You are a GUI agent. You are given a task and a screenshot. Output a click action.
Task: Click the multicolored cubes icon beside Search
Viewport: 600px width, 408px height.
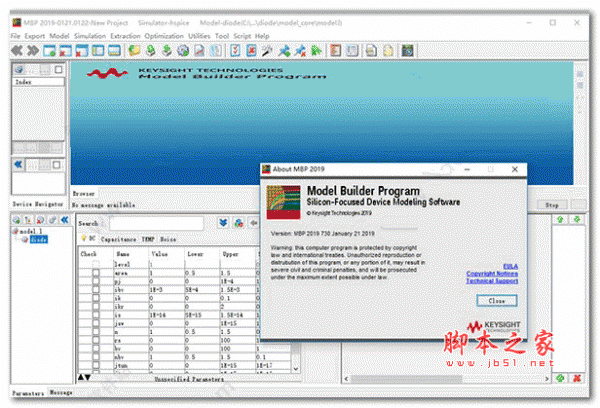point(239,223)
